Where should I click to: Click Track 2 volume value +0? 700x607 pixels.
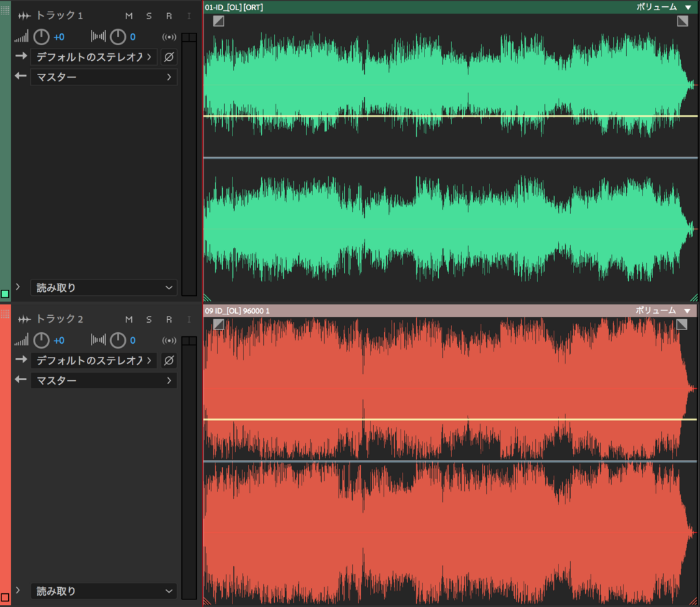click(59, 340)
